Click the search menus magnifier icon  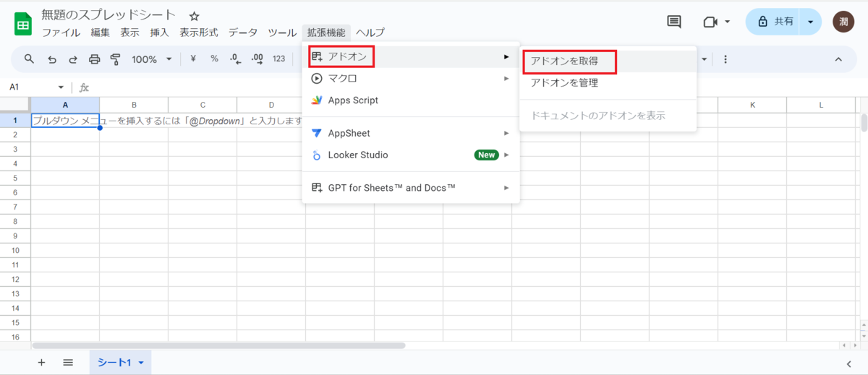30,59
